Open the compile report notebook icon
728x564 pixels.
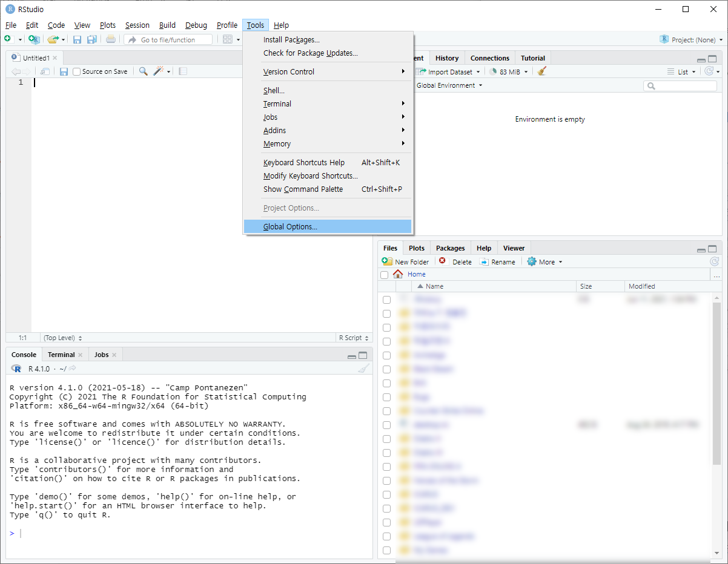coord(183,71)
